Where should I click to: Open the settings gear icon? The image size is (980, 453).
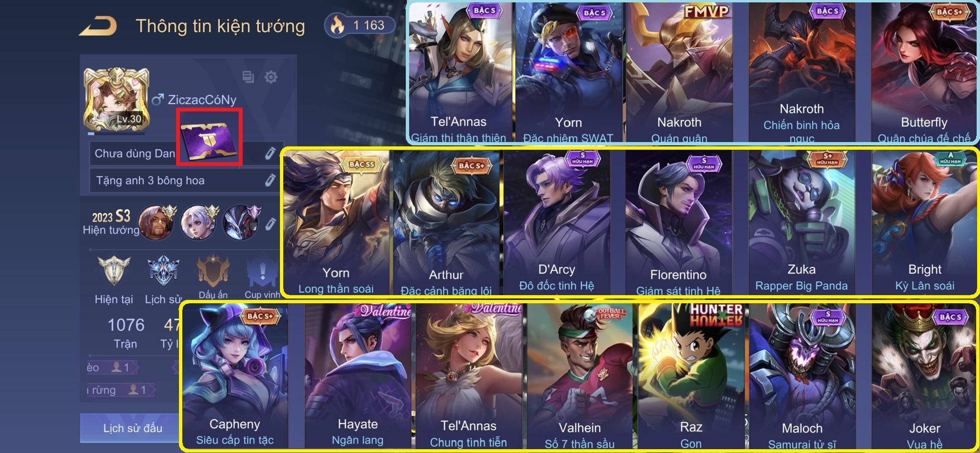271,77
